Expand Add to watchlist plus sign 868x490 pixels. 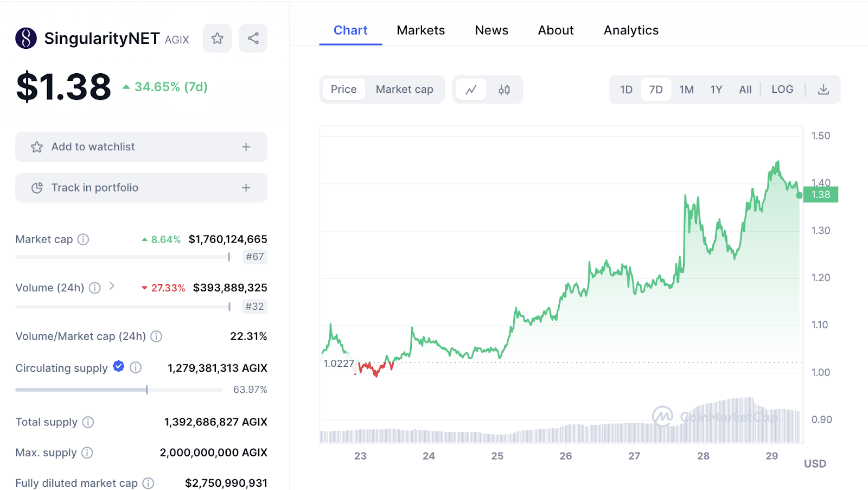click(x=246, y=147)
